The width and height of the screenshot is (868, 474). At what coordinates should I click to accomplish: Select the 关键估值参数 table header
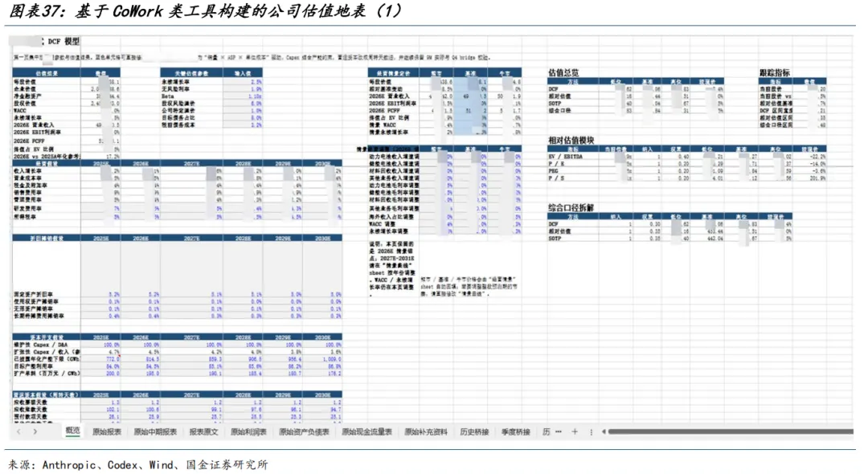pos(191,73)
